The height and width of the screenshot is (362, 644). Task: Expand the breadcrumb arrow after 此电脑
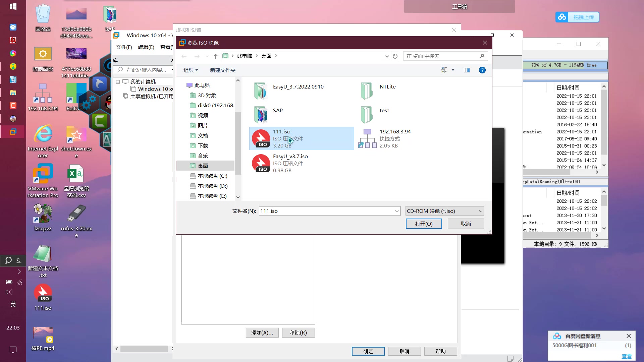(257, 56)
